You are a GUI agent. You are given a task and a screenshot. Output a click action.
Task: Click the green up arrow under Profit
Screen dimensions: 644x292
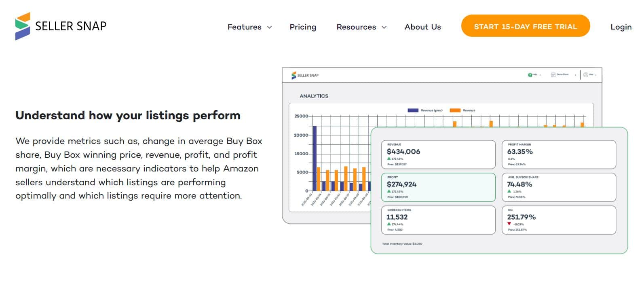pyautogui.click(x=389, y=191)
